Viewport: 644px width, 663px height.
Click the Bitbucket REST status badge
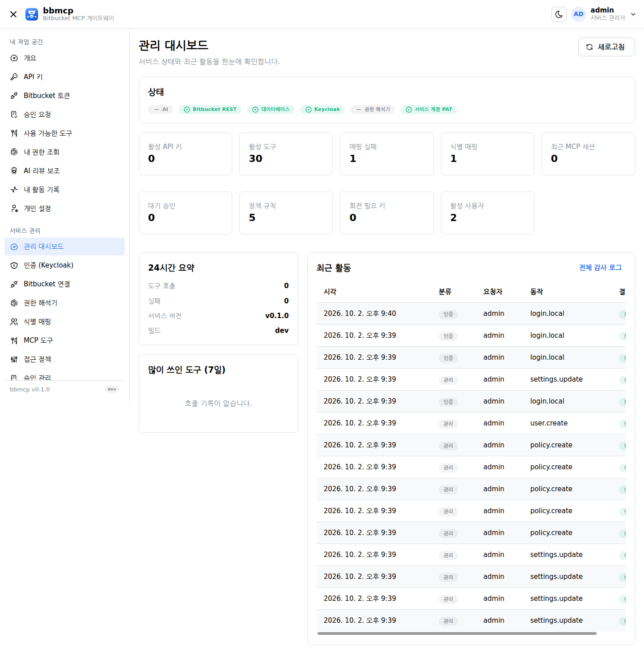click(x=210, y=110)
